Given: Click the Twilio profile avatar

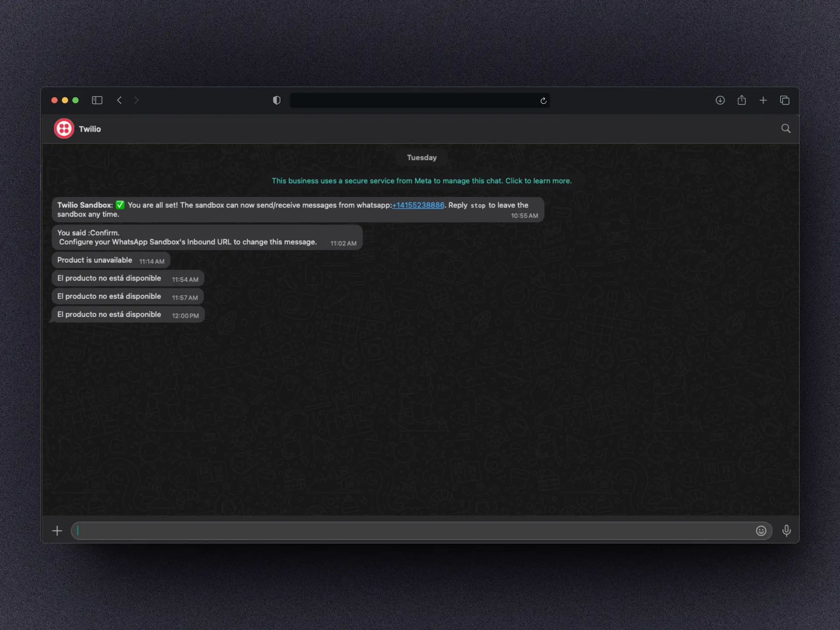Looking at the screenshot, I should coord(64,129).
